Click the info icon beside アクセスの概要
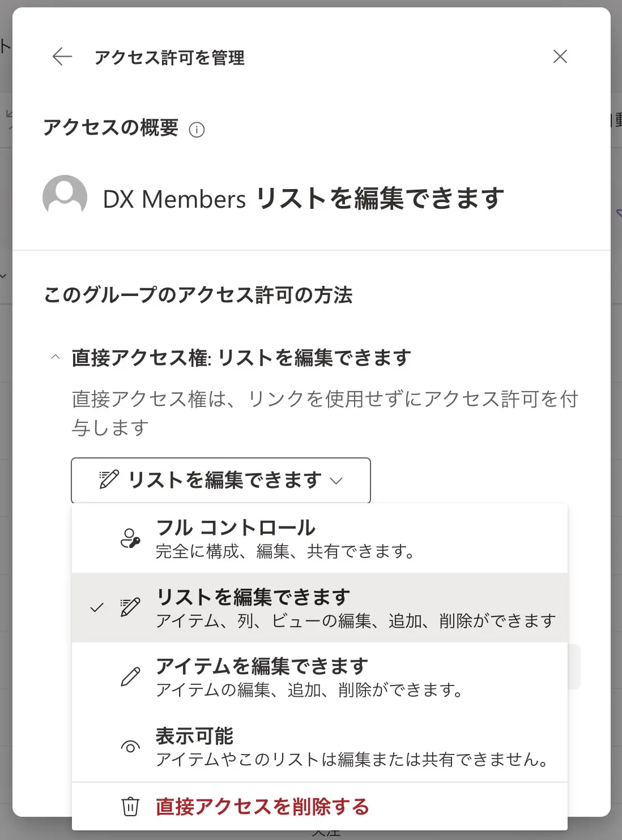This screenshot has height=840, width=622. coord(197,130)
